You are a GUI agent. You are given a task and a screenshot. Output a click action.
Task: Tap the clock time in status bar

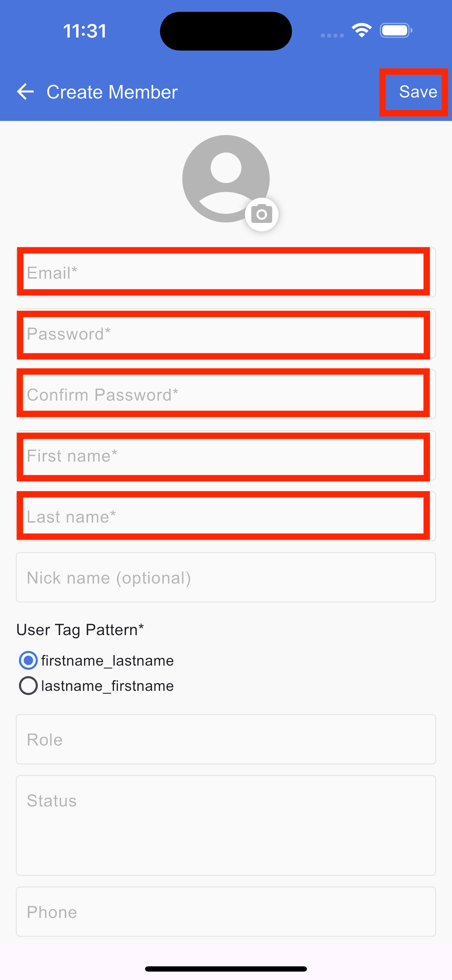pyautogui.click(x=84, y=31)
